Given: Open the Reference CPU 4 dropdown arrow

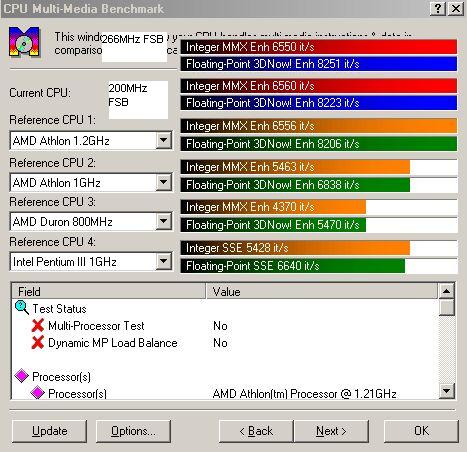Looking at the screenshot, I should point(163,261).
